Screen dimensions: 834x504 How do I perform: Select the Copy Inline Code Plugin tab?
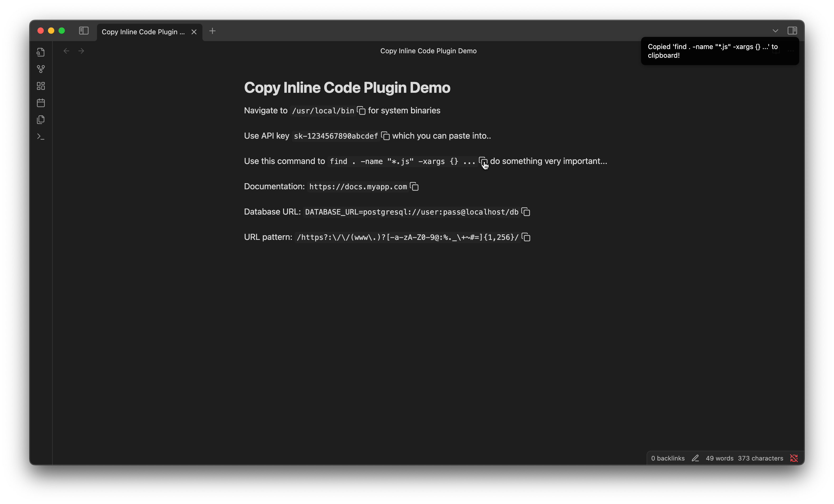(143, 32)
